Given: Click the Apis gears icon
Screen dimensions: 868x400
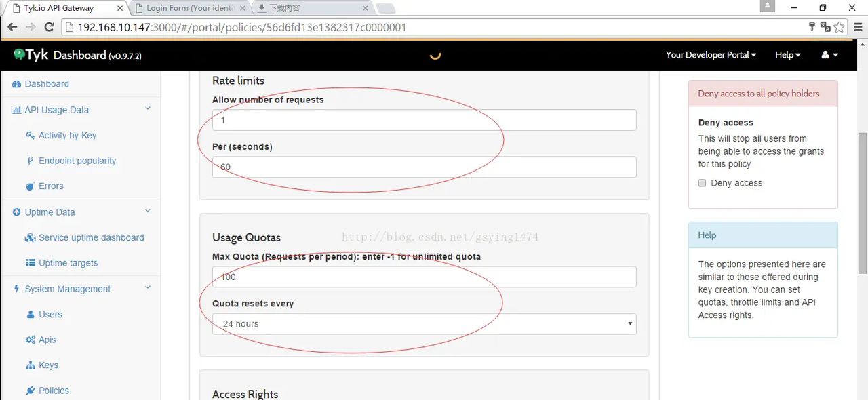Looking at the screenshot, I should coord(30,340).
